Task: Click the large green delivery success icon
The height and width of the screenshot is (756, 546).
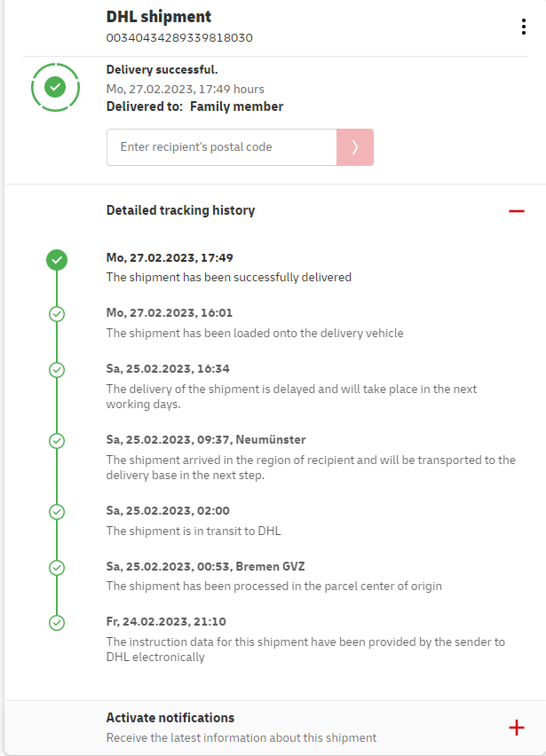Action: pyautogui.click(x=56, y=87)
